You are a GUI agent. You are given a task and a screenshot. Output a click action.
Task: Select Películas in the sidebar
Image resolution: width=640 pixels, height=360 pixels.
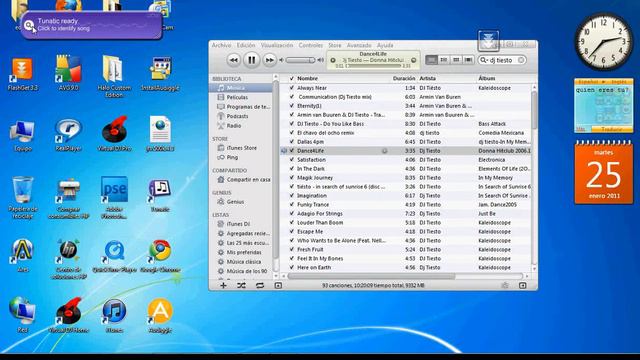point(241,97)
